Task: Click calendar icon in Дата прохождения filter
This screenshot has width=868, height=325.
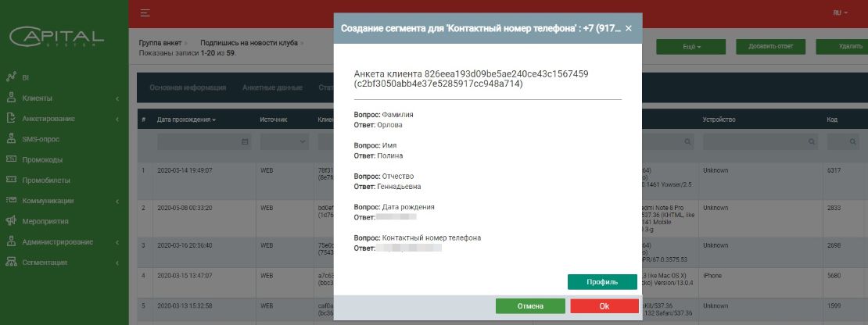Action: click(x=245, y=142)
